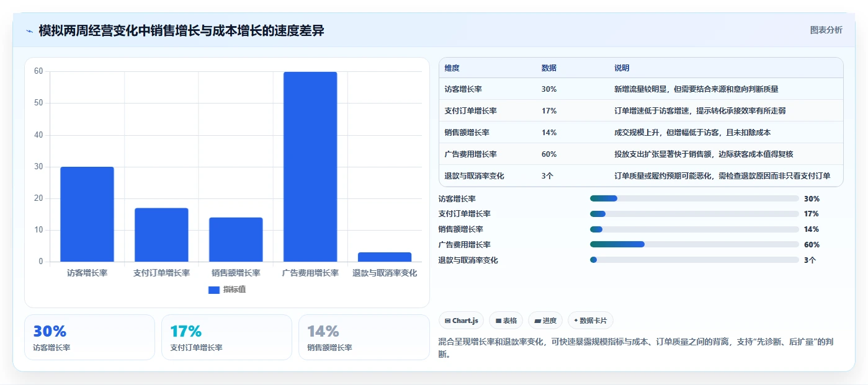The width and height of the screenshot is (868, 385).
Task: Click the 60% progress value label
Action: point(812,244)
